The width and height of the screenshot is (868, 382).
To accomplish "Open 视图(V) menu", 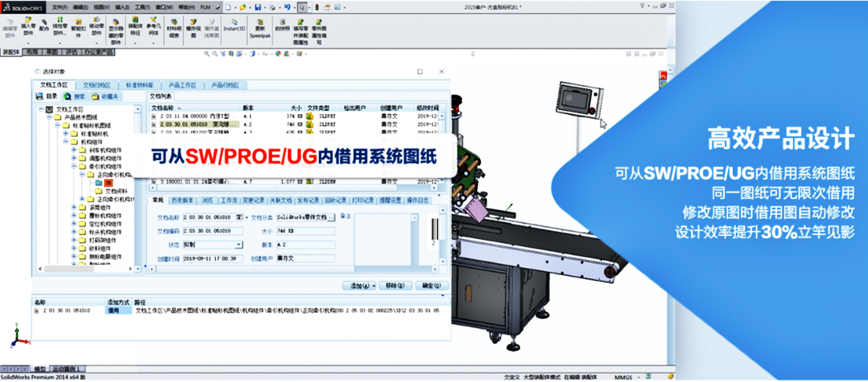I will tap(102, 8).
